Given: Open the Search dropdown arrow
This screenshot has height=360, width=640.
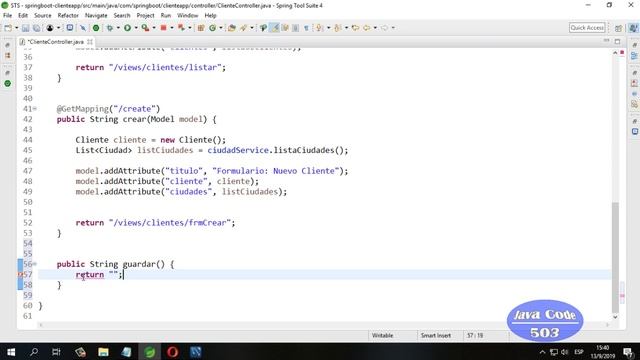Looking at the screenshot, I should pyautogui.click(x=252, y=28).
